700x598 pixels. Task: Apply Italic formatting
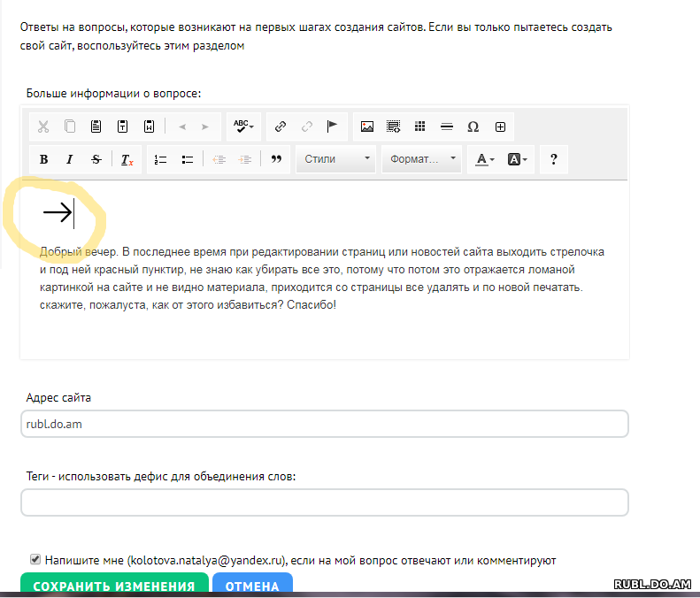[69, 160]
